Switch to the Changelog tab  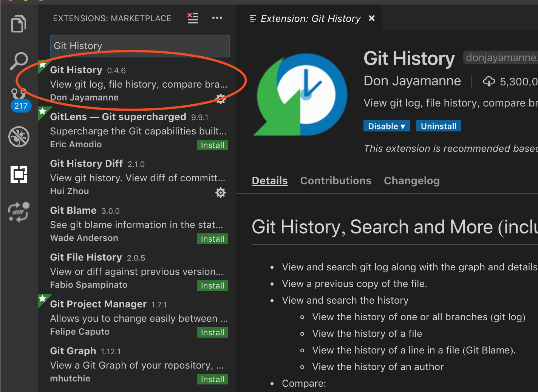click(412, 181)
